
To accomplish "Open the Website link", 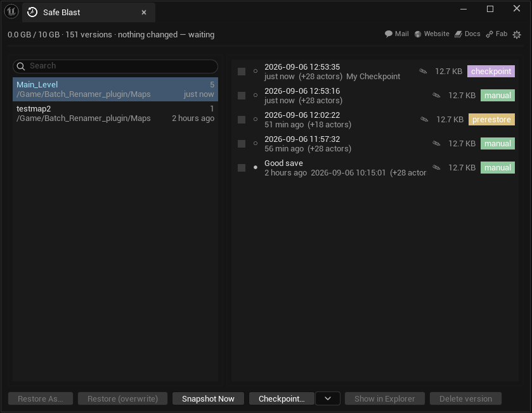I will (432, 34).
